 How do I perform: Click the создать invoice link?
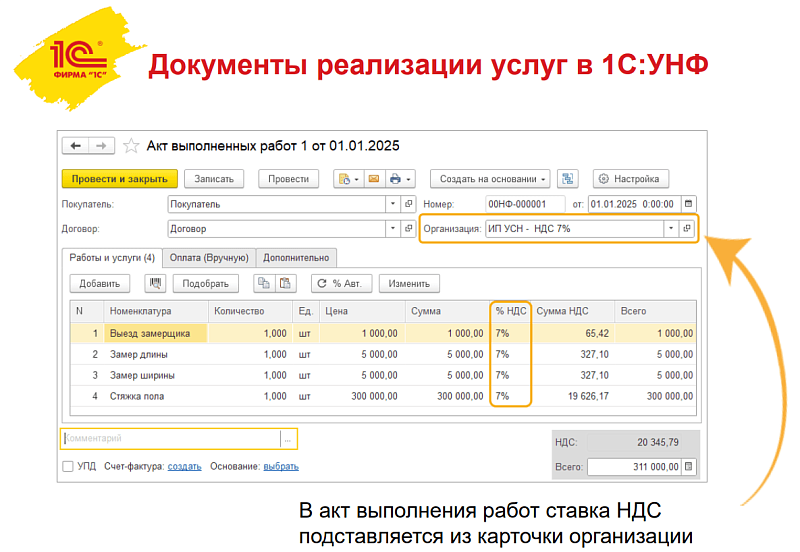tap(185, 466)
